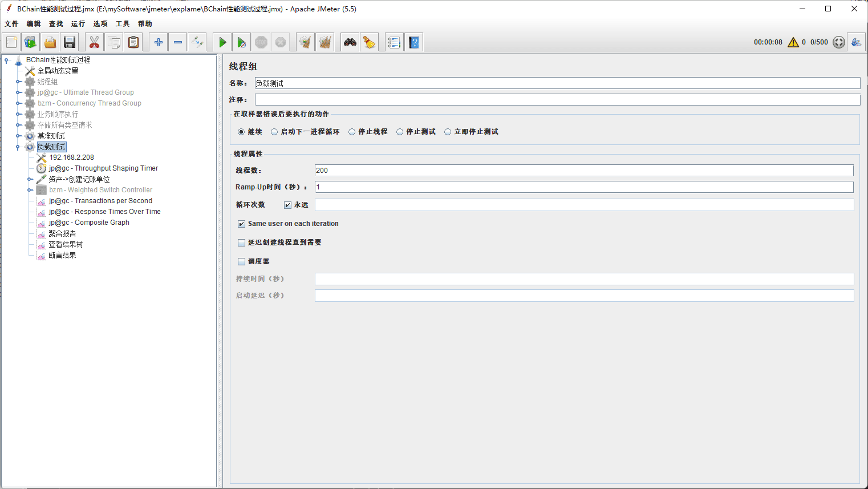Click the Start no pauses icon
Image resolution: width=868 pixels, height=489 pixels.
point(242,42)
